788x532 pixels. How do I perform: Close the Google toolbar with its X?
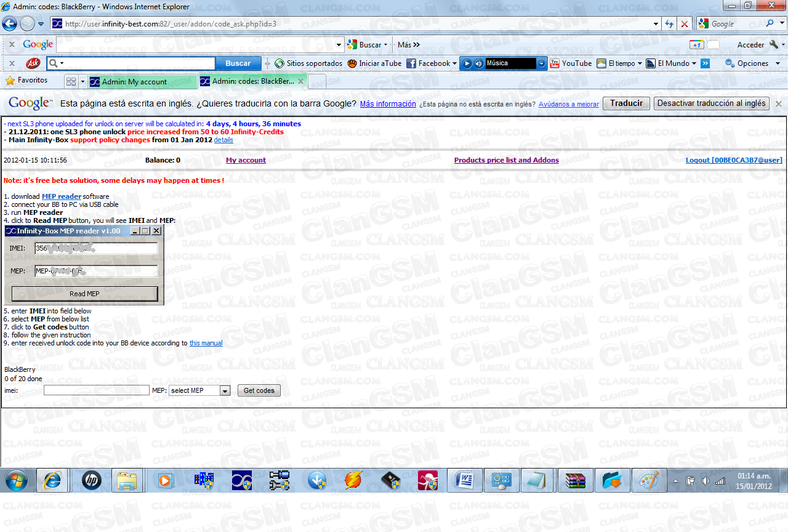12,44
